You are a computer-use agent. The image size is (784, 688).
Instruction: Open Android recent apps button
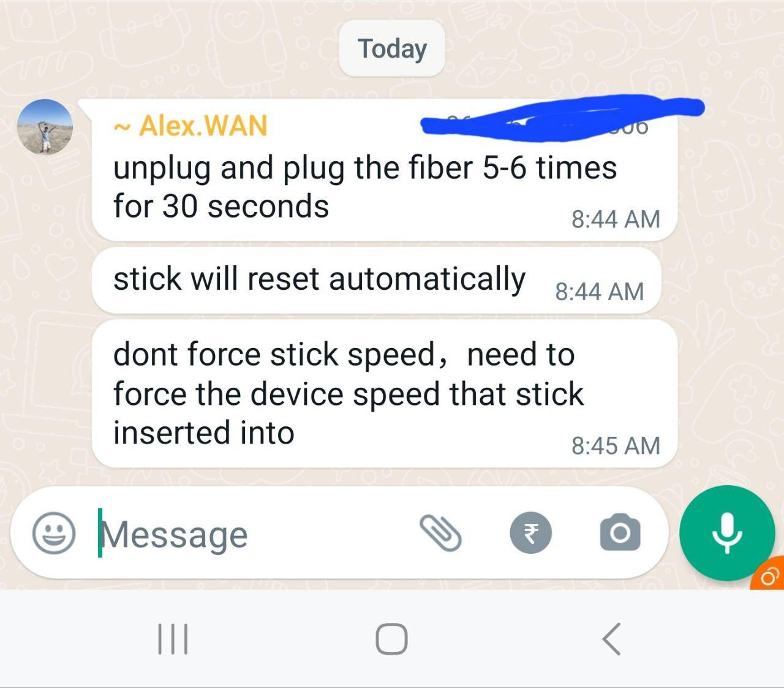(x=173, y=639)
